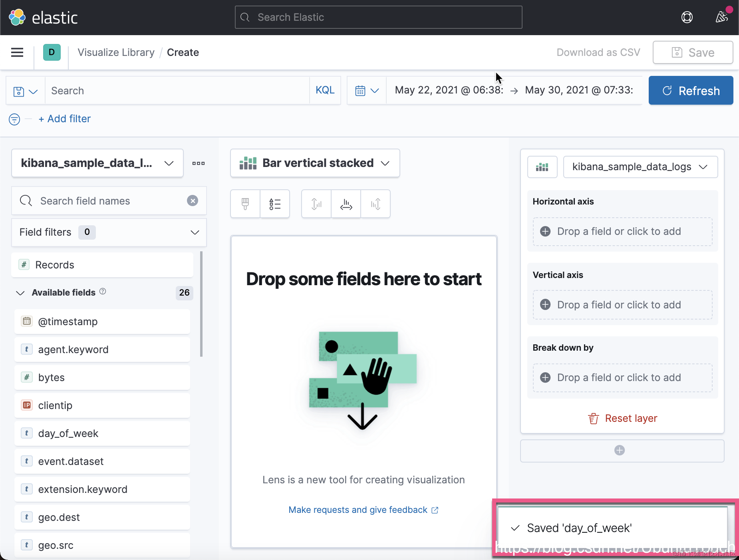Expand the Field filters dropdown
The height and width of the screenshot is (560, 739).
click(109, 232)
